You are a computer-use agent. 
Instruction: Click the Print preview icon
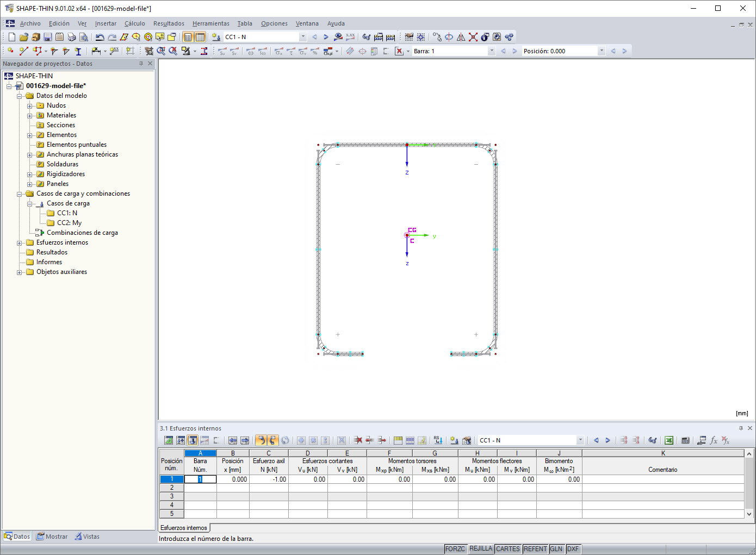click(83, 37)
